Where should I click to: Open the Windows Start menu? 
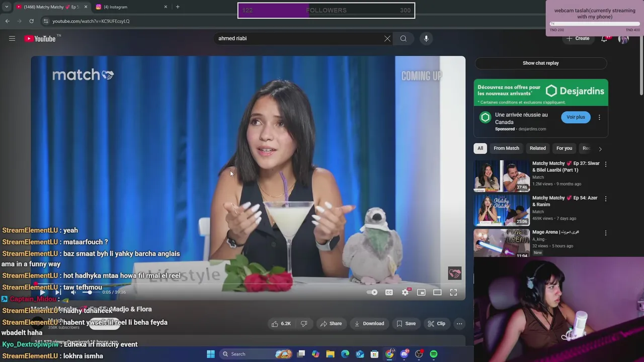[211, 354]
